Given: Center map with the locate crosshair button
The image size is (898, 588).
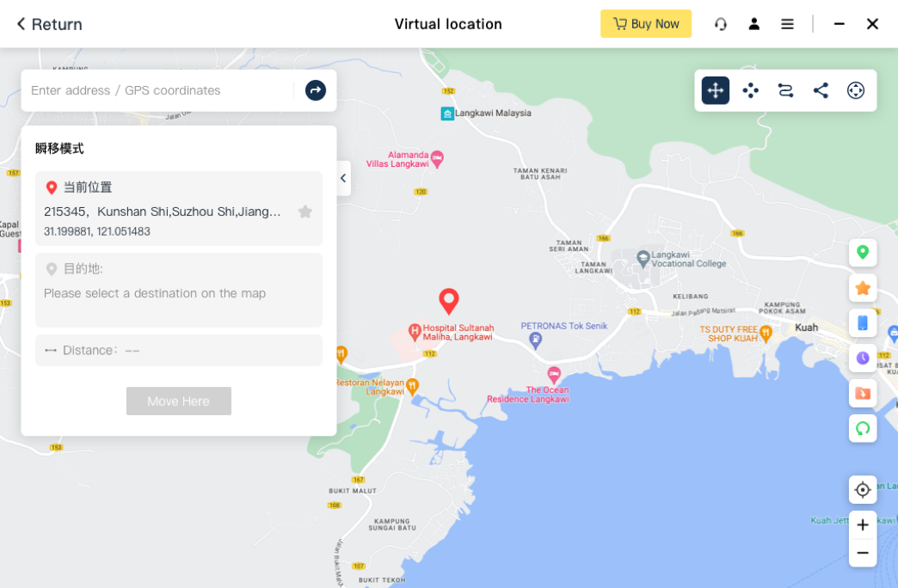Looking at the screenshot, I should pyautogui.click(x=863, y=489).
